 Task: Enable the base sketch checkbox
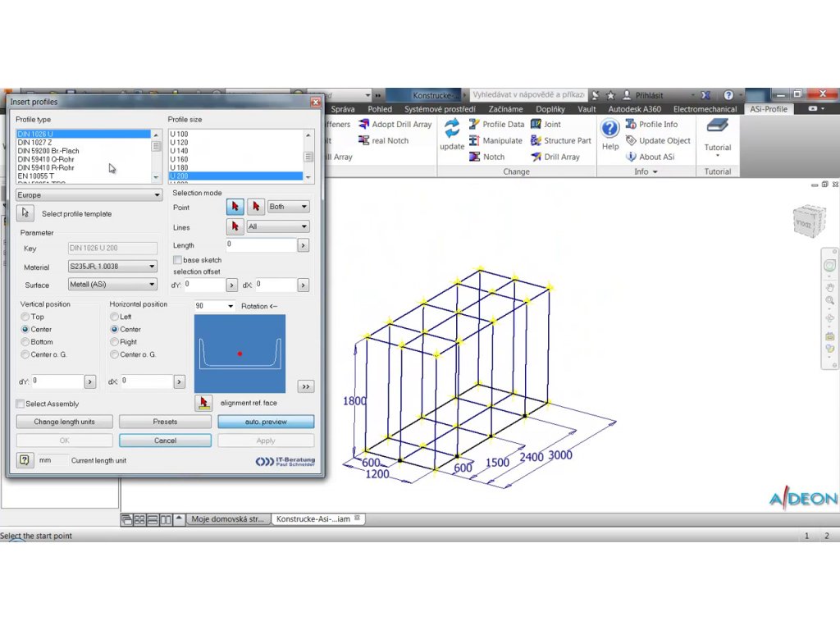(177, 260)
